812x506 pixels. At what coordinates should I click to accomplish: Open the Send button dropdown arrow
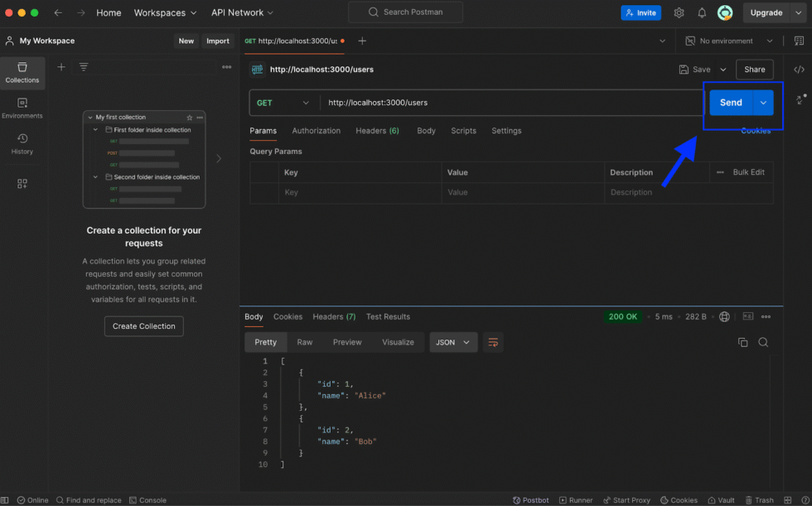763,103
